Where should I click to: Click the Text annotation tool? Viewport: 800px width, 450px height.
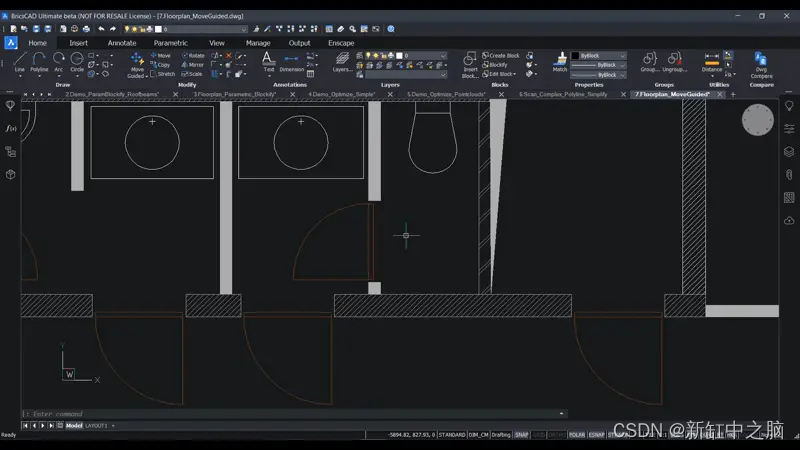pyautogui.click(x=268, y=62)
